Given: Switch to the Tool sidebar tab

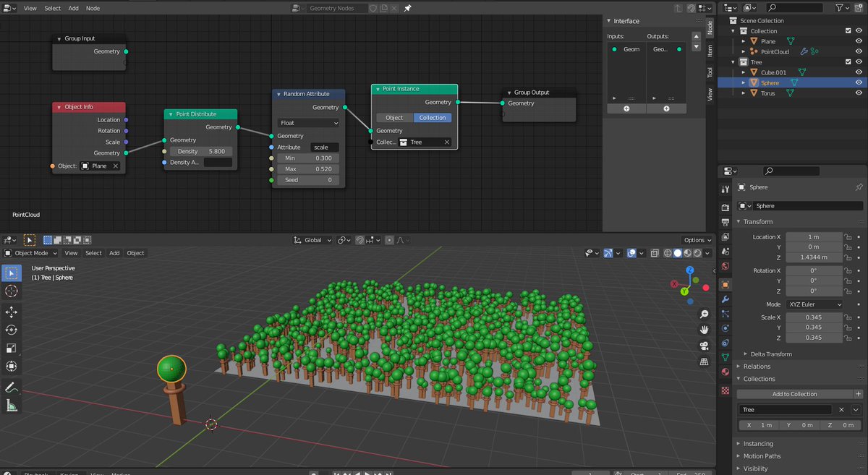Looking at the screenshot, I should 710,72.
